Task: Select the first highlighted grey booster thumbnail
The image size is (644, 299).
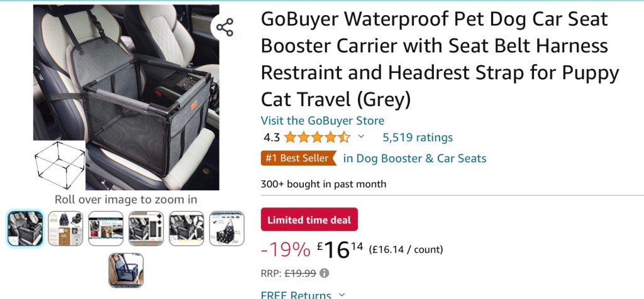Action: tap(25, 228)
